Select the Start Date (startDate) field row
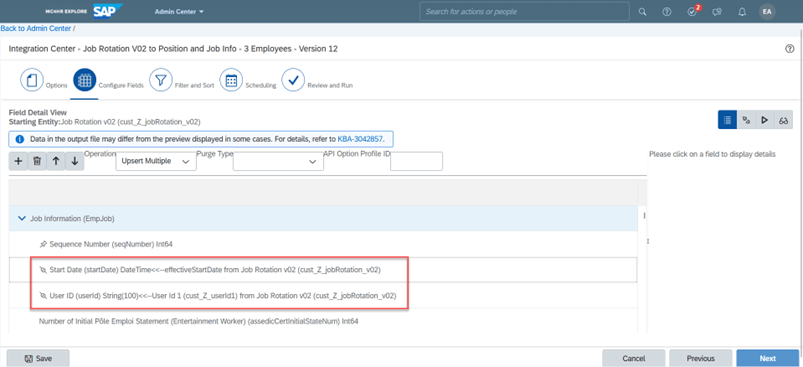The height and width of the screenshot is (367, 803). point(323,270)
